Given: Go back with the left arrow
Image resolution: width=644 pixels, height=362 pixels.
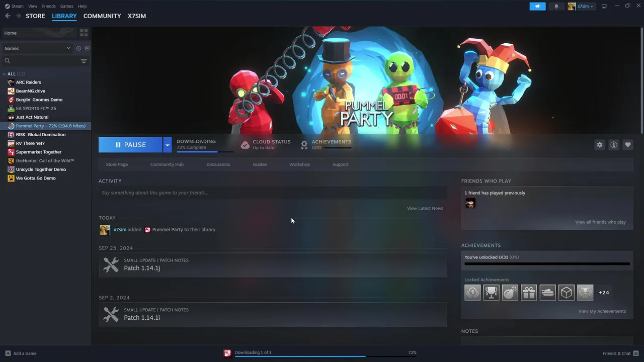Looking at the screenshot, I should [8, 16].
